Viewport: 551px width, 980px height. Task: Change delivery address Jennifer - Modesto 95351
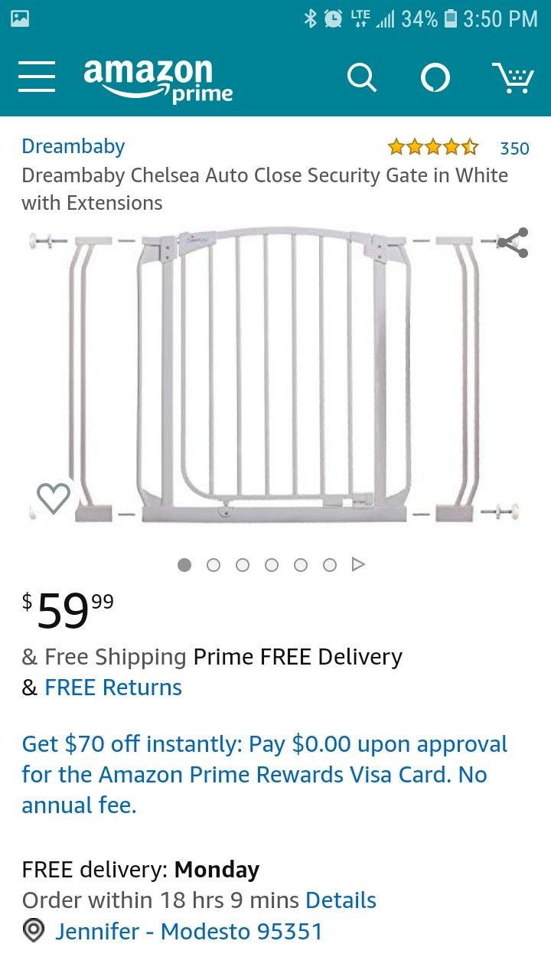coord(188,931)
